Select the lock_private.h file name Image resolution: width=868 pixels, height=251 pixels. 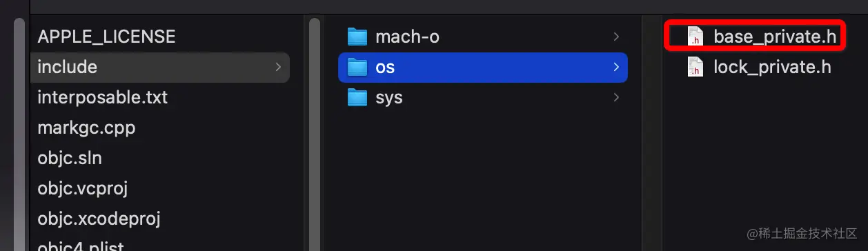tap(772, 67)
